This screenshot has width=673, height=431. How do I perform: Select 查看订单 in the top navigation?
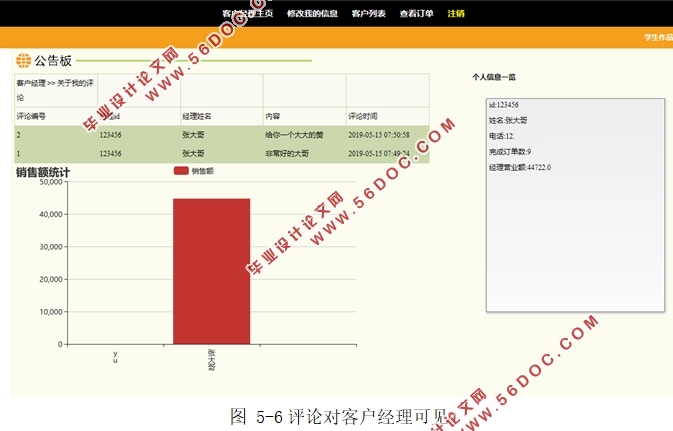tap(416, 13)
